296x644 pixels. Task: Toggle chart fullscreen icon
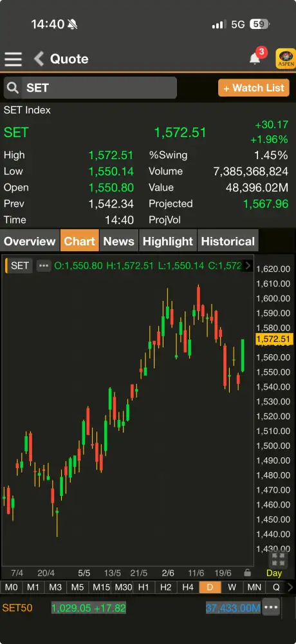(278, 559)
